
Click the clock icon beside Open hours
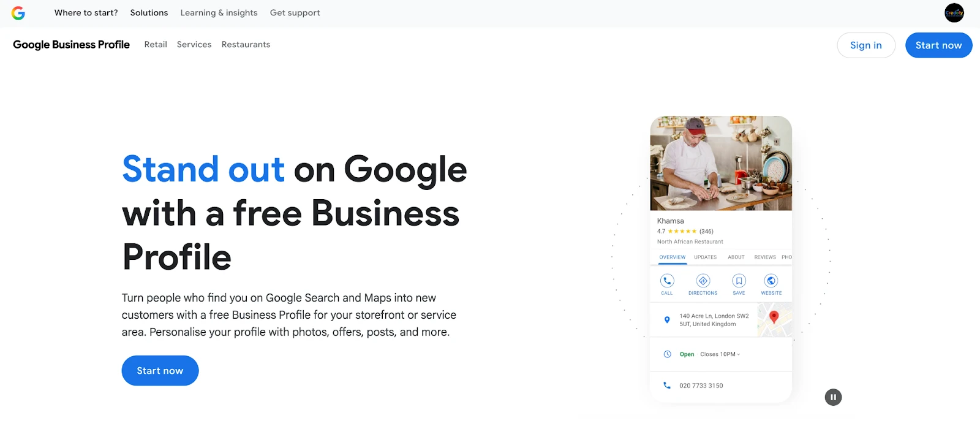[x=668, y=354]
